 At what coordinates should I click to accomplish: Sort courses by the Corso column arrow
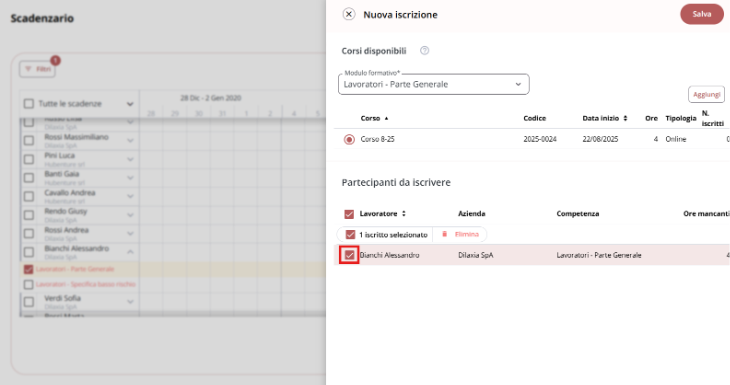click(x=386, y=118)
